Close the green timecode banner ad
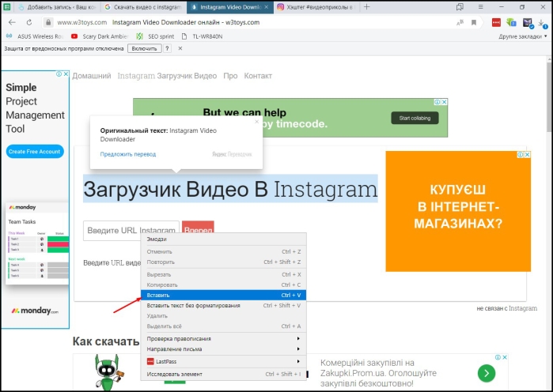The height and width of the screenshot is (392, 553). (x=445, y=102)
